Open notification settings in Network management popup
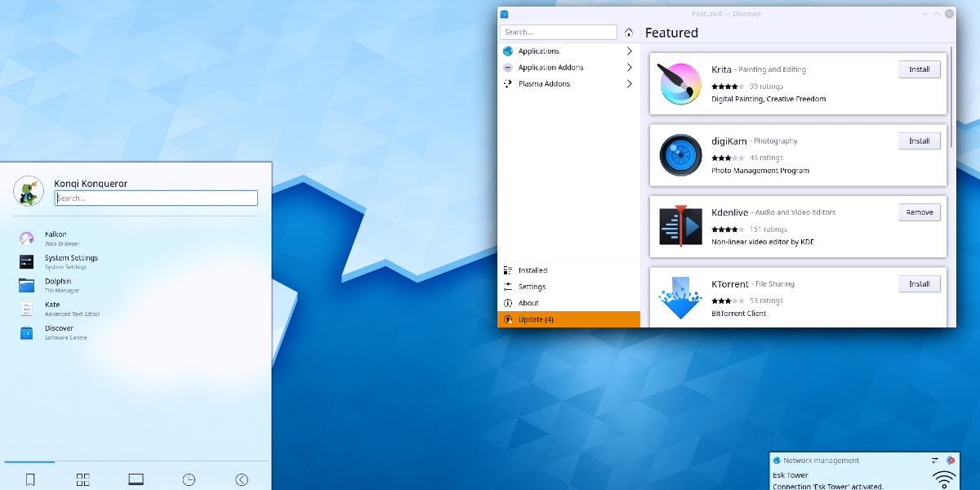980x490 pixels. tap(935, 461)
